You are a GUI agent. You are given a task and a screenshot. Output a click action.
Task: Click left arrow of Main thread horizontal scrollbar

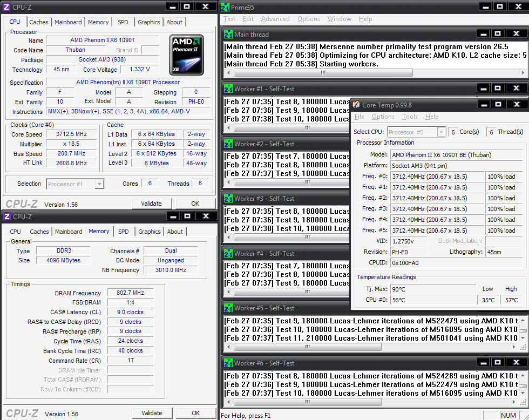click(x=228, y=72)
